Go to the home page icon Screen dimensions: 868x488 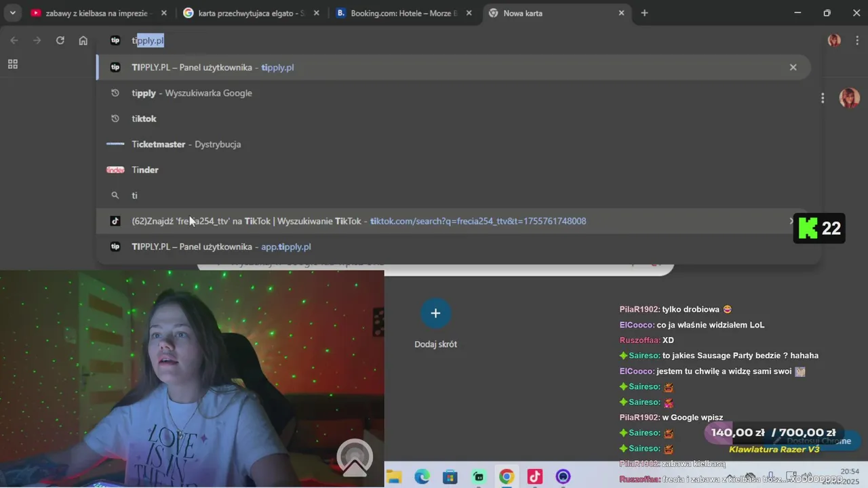point(83,41)
